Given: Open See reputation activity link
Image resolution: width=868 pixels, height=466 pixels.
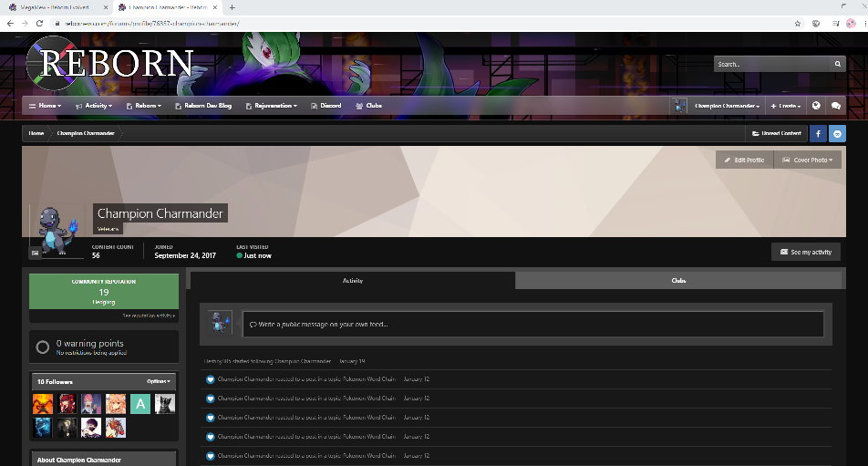Looking at the screenshot, I should pyautogui.click(x=149, y=316).
